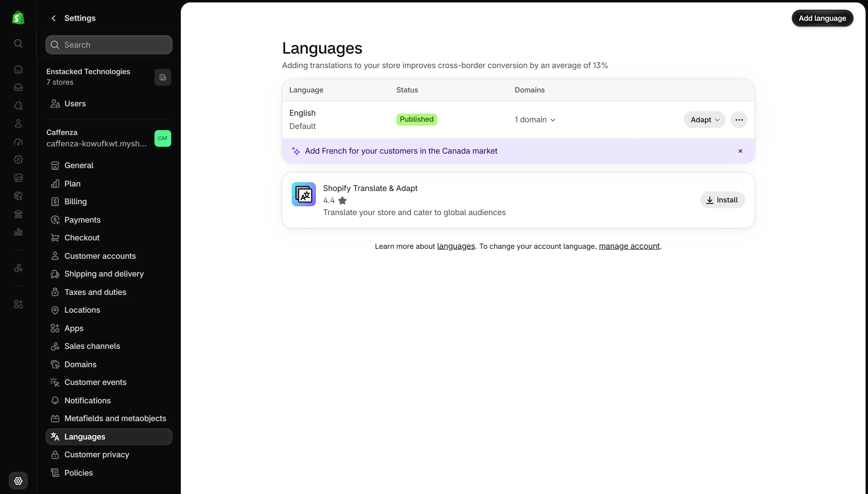Open Taxes and duties settings

(109, 292)
